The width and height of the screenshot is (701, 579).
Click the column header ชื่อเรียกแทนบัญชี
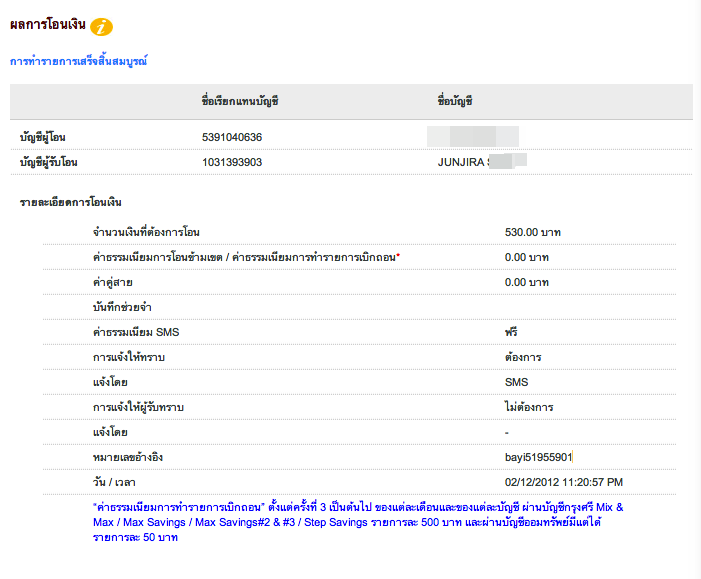click(x=240, y=101)
